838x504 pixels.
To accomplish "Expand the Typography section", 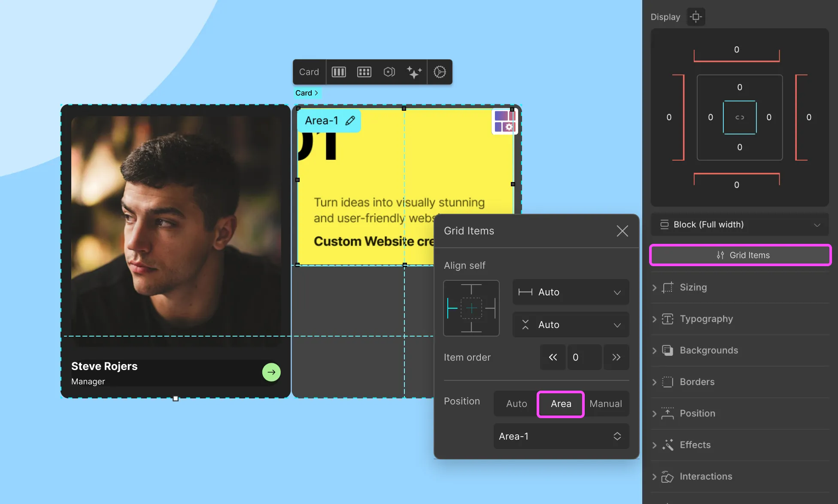I will (x=740, y=319).
